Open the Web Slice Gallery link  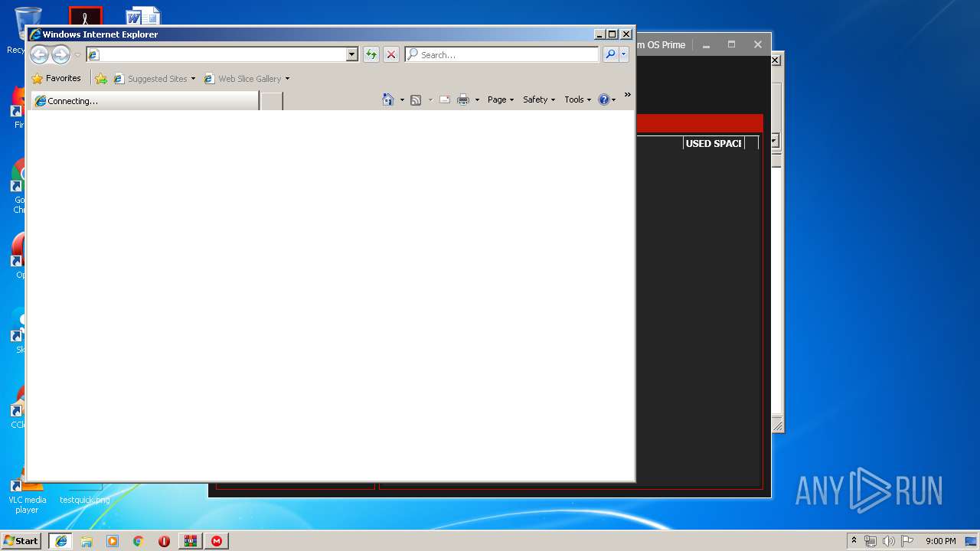pos(247,78)
